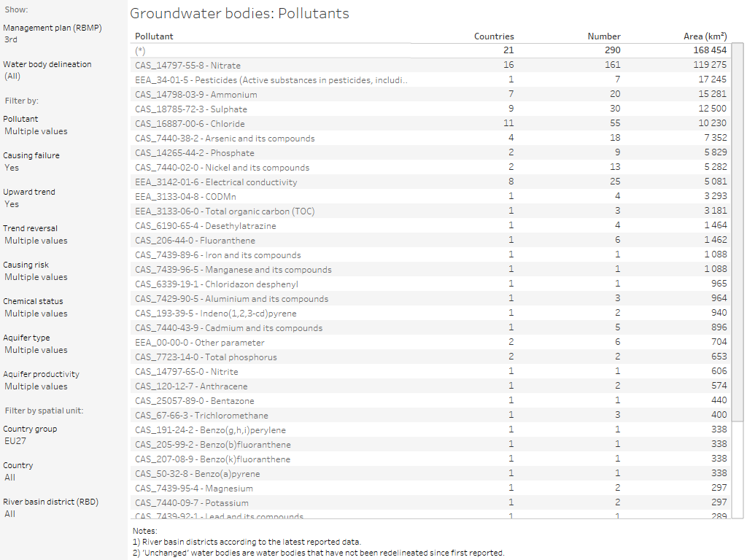Screen dimensions: 747x560
Task: Click the Area (km²) column header
Action: 705,36
